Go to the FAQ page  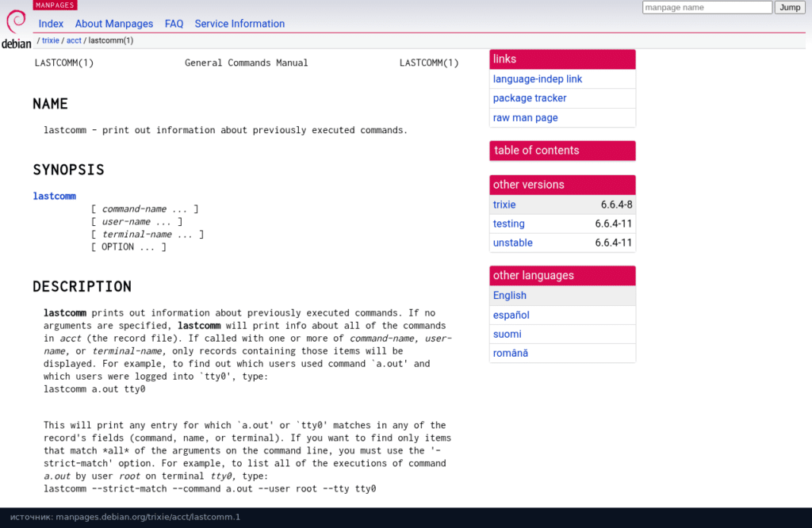[174, 24]
